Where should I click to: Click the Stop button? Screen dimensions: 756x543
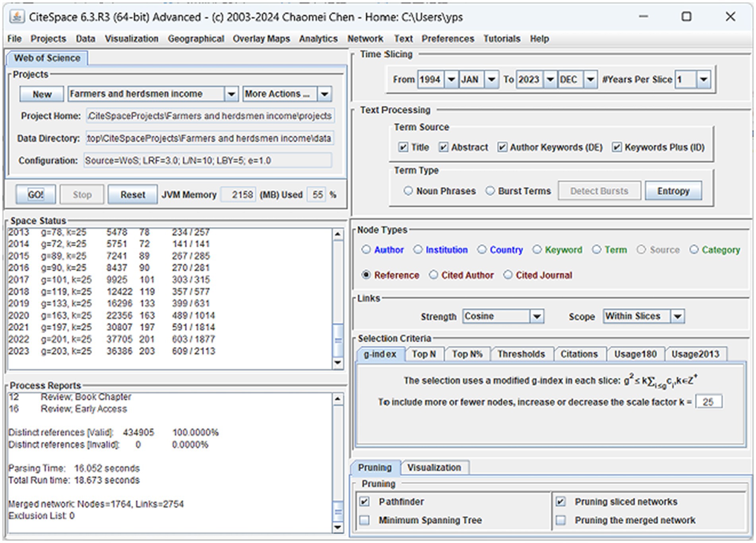(x=82, y=195)
